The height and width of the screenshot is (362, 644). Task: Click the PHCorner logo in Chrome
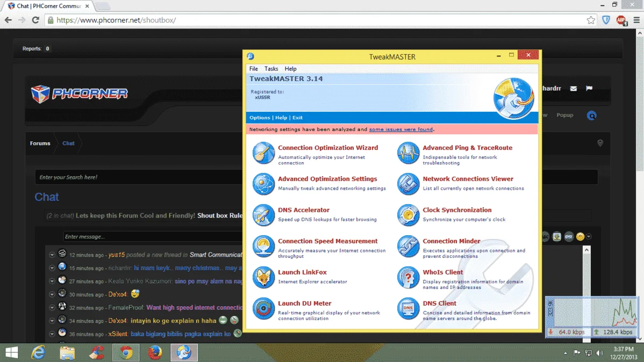point(79,94)
